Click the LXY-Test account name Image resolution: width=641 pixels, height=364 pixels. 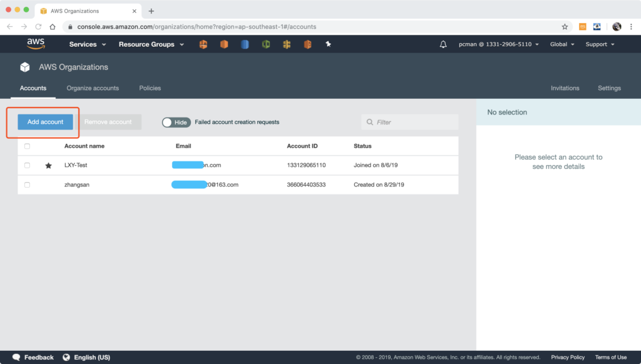click(x=76, y=165)
